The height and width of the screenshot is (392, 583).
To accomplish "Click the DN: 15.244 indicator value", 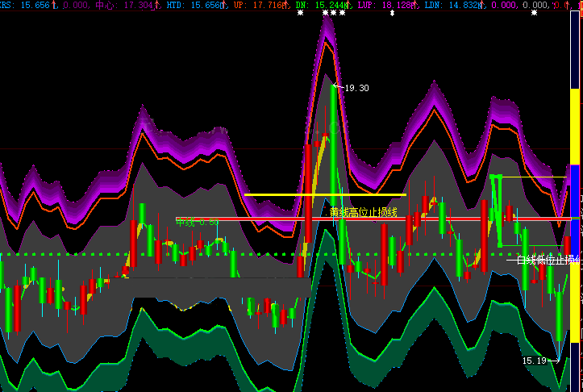I will pyautogui.click(x=320, y=5).
